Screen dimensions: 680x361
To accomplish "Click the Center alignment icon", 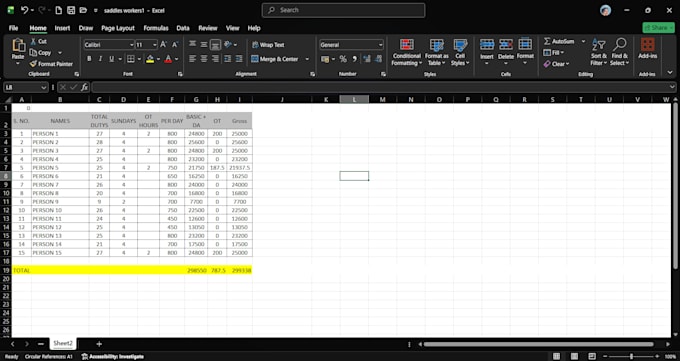I will pyautogui.click(x=204, y=59).
